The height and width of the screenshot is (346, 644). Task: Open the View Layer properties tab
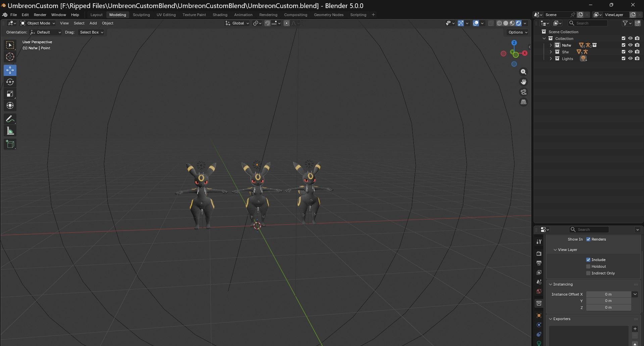(x=539, y=272)
